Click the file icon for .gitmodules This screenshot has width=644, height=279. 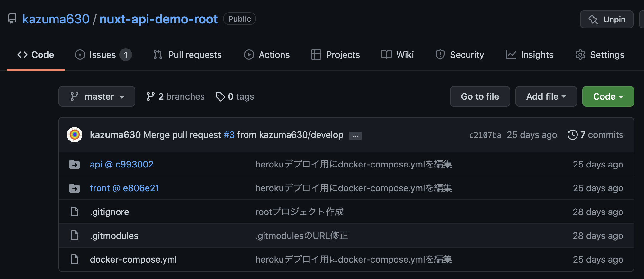[75, 235]
